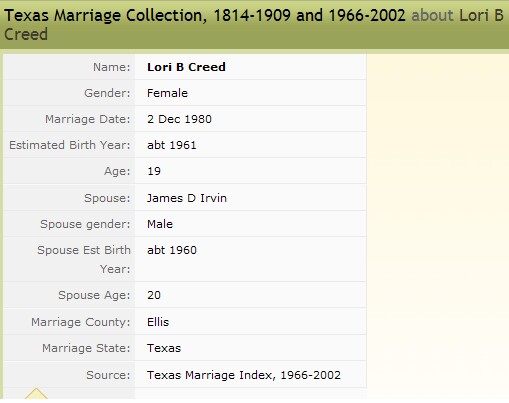Select the spouse name James D Irvin
This screenshot has width=509, height=403.
click(187, 198)
